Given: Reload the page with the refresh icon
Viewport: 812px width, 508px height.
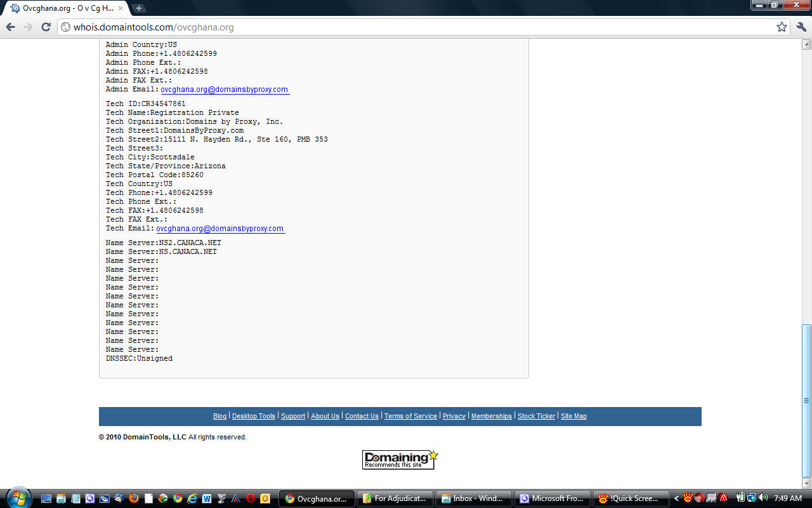Looking at the screenshot, I should coord(46,27).
